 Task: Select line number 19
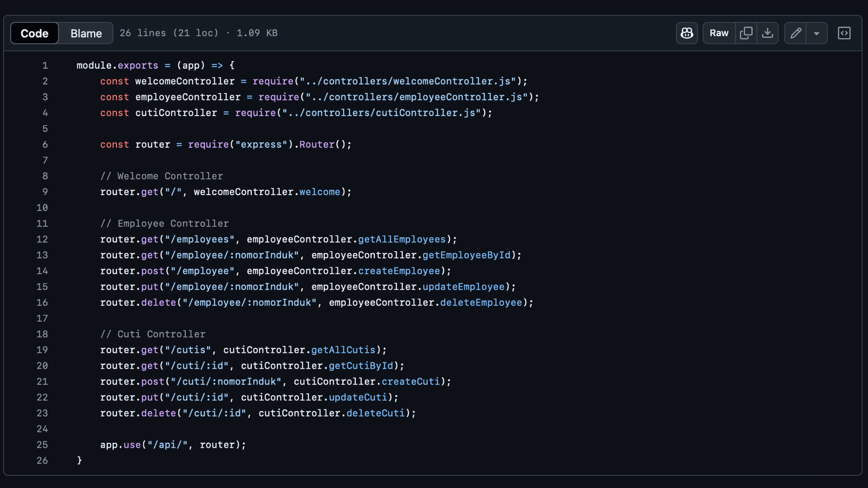(x=42, y=350)
